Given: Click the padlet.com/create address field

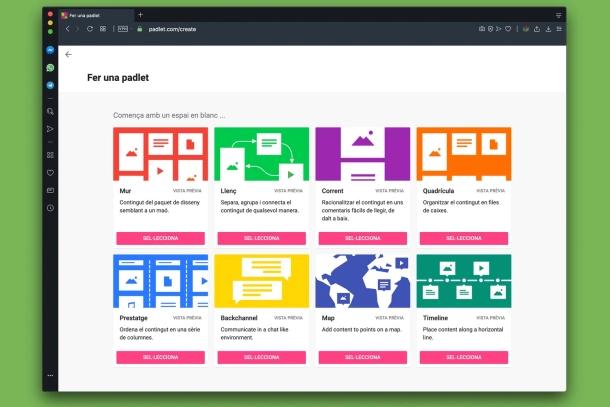Looking at the screenshot, I should (172, 29).
